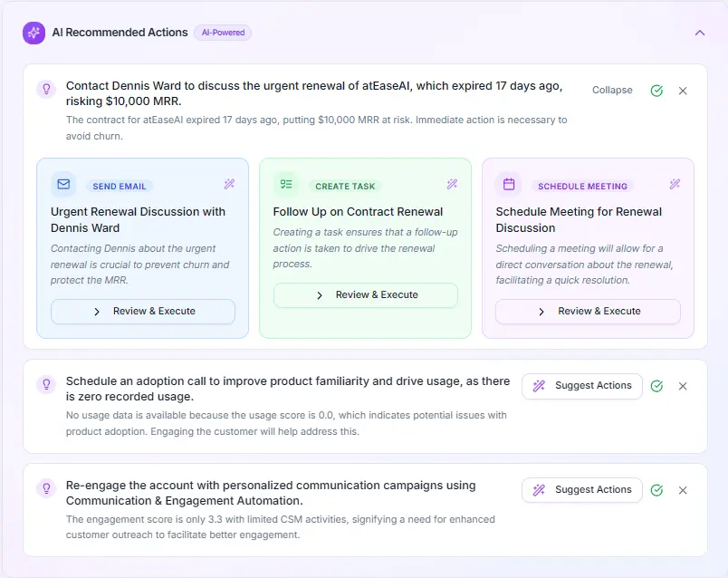The width and height of the screenshot is (728, 578).
Task: Click the Follow Up on Contract Renewal title
Action: tap(358, 212)
